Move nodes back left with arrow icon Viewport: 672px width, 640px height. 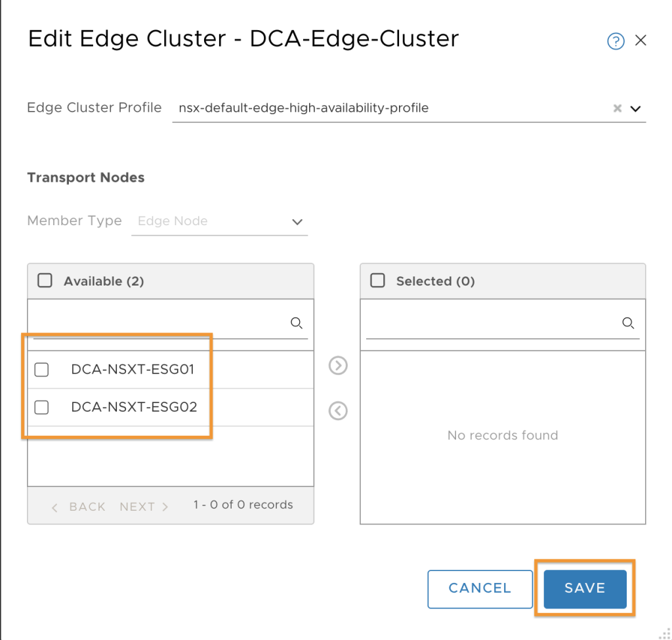point(338,411)
